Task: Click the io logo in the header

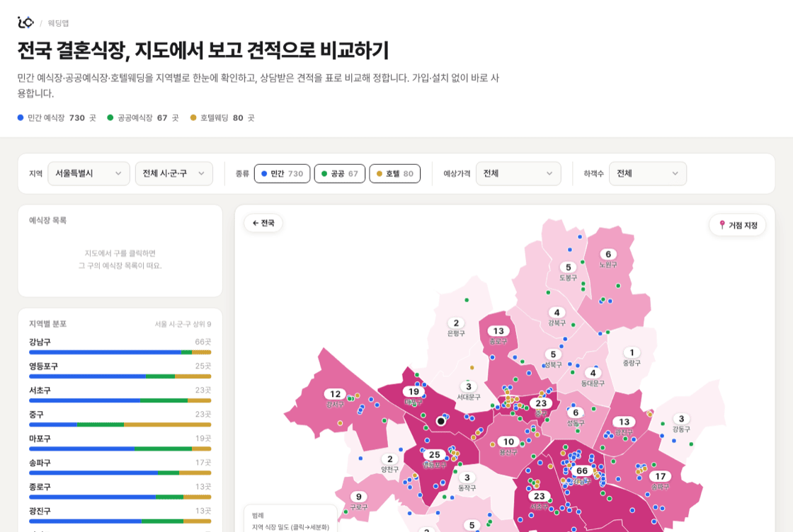Action: click(25, 22)
